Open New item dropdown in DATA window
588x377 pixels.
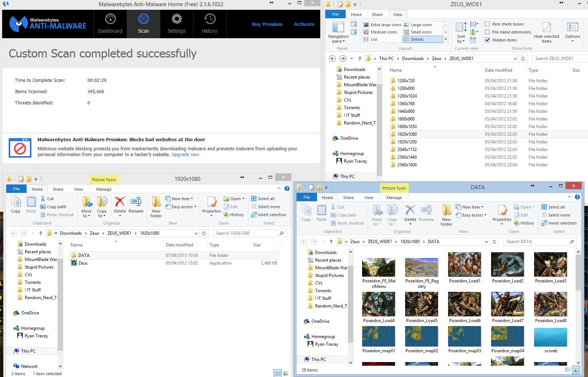click(469, 207)
